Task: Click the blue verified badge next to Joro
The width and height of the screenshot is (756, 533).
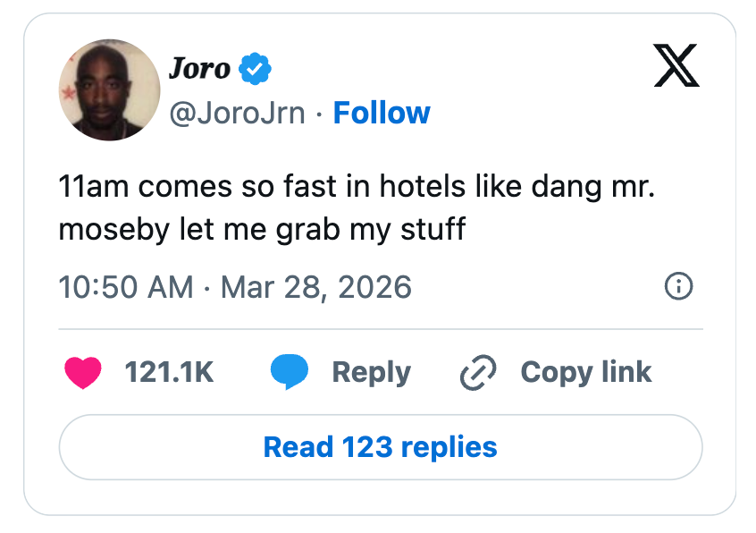Action: click(256, 66)
